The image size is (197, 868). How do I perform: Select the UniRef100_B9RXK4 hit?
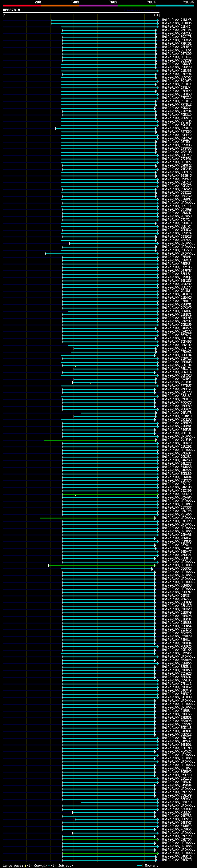click(176, 108)
